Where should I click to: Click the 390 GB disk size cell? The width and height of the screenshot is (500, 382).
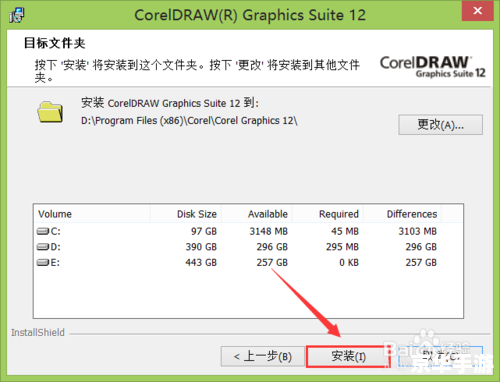coord(201,247)
